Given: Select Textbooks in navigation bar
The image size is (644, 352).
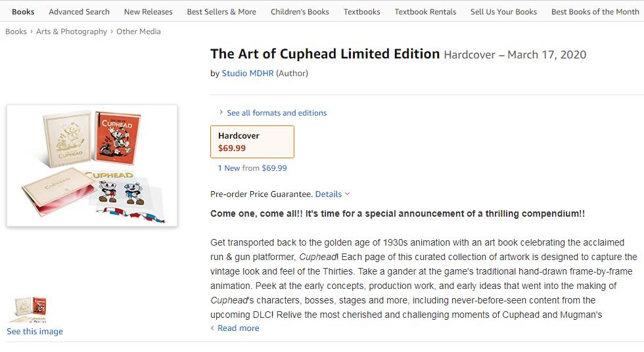Looking at the screenshot, I should click(x=361, y=12).
